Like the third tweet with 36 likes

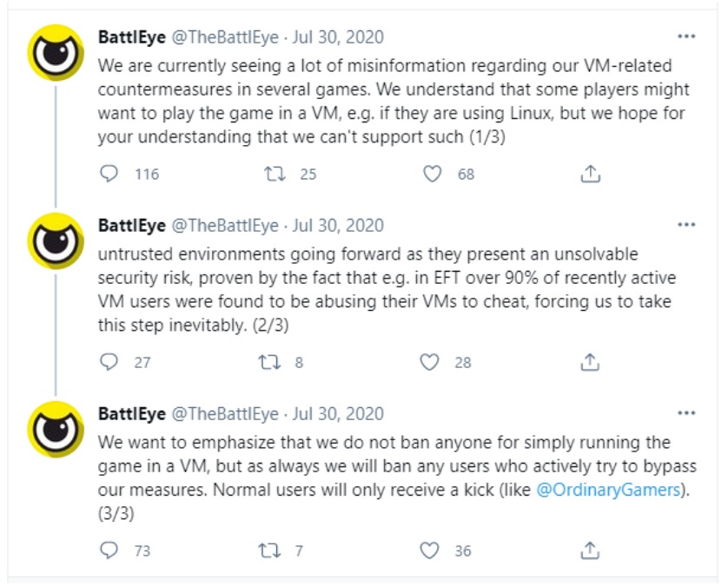pyautogui.click(x=430, y=550)
